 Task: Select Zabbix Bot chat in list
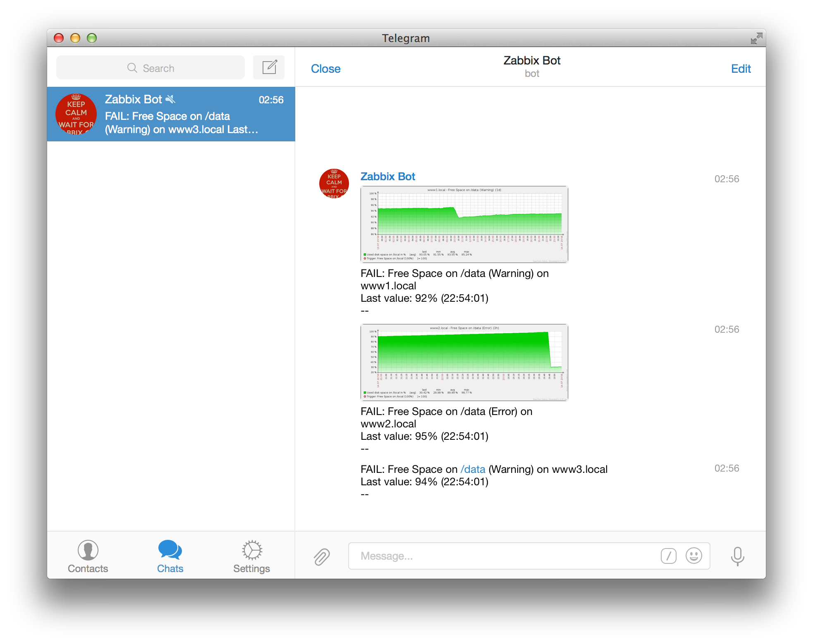(x=171, y=114)
